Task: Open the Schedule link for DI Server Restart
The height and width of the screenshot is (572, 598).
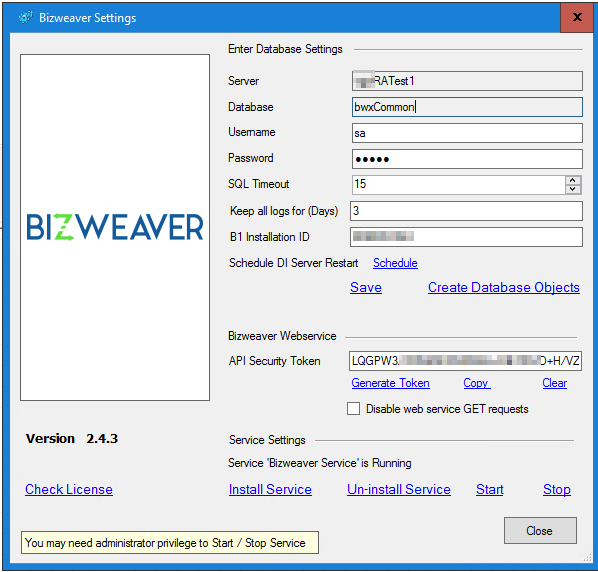Action: 395,263
